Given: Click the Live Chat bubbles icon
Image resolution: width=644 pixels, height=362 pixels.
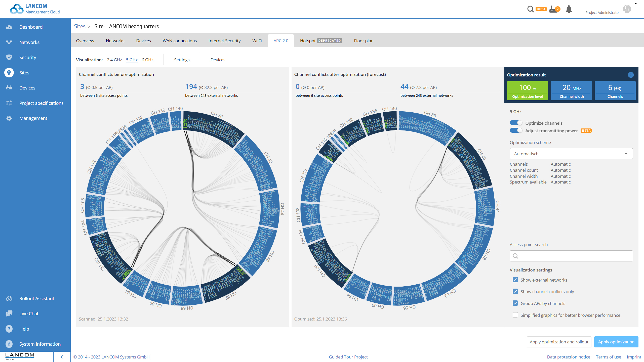Looking at the screenshot, I should 9,313.
